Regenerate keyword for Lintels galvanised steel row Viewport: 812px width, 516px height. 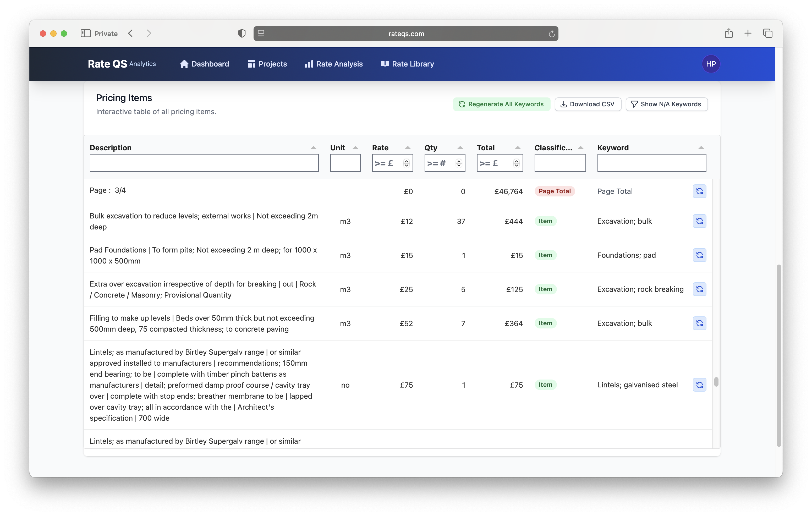pyautogui.click(x=699, y=385)
